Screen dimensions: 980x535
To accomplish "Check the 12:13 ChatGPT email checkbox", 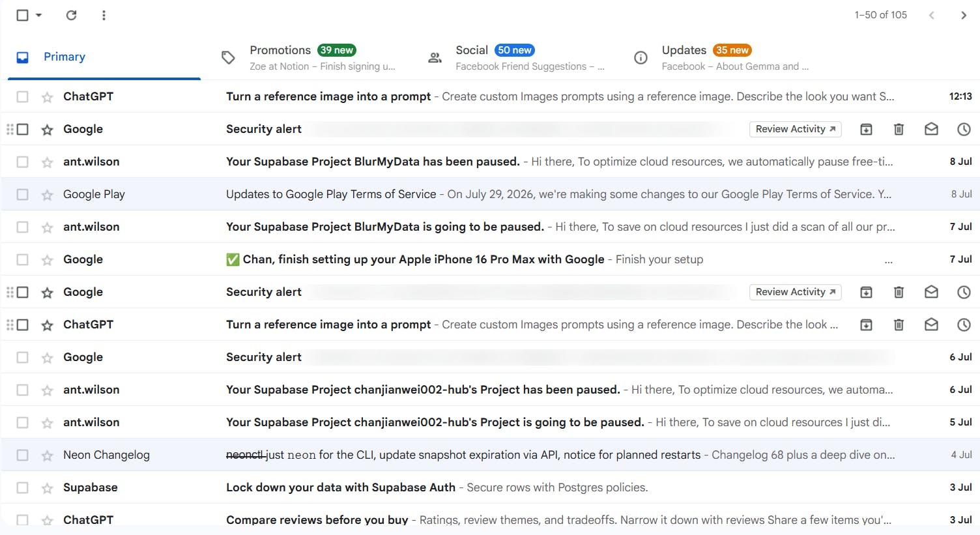I will [x=22, y=96].
